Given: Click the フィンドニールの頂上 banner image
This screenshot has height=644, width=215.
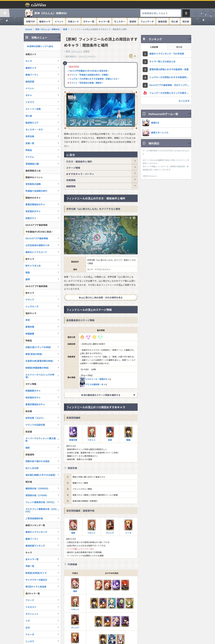Looking at the screenshot, I should coord(101,110).
